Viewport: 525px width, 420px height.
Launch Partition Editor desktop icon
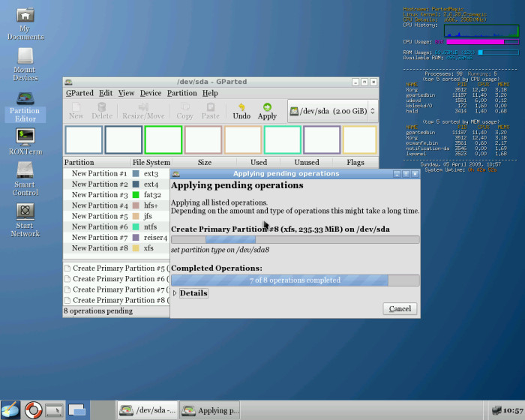(25, 106)
